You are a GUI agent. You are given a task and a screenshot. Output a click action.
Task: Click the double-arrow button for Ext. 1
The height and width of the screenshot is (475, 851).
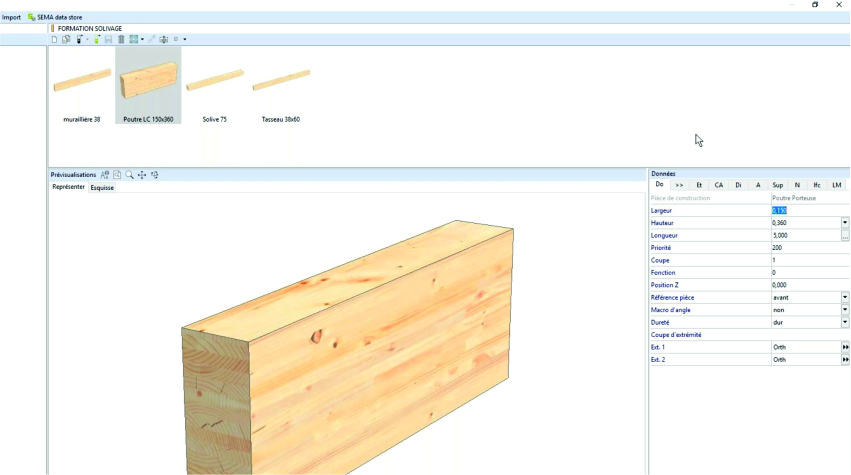coord(845,347)
